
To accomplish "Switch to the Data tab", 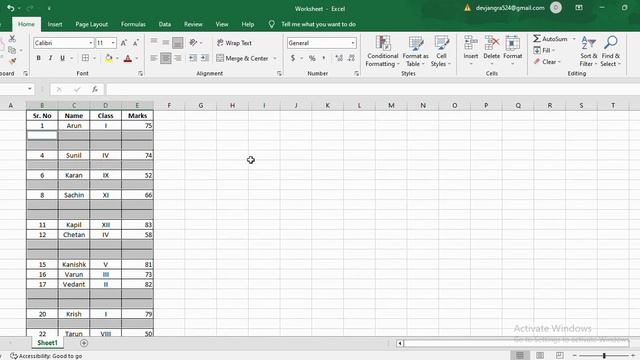I will pyautogui.click(x=165, y=24).
